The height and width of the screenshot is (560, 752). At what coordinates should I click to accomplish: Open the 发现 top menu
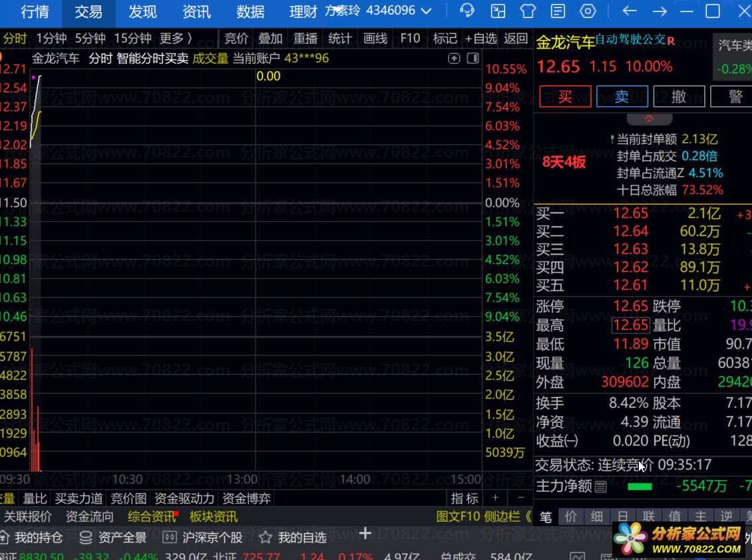[x=142, y=11]
